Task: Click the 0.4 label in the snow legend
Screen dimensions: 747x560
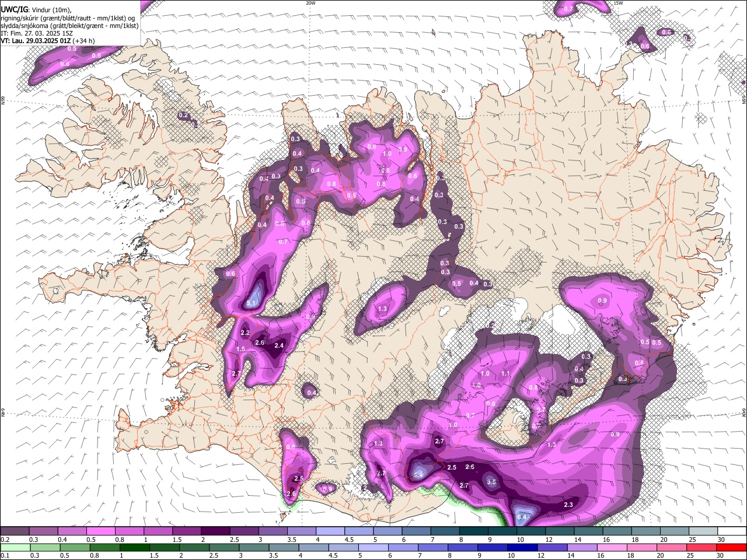Action: pyautogui.click(x=62, y=540)
